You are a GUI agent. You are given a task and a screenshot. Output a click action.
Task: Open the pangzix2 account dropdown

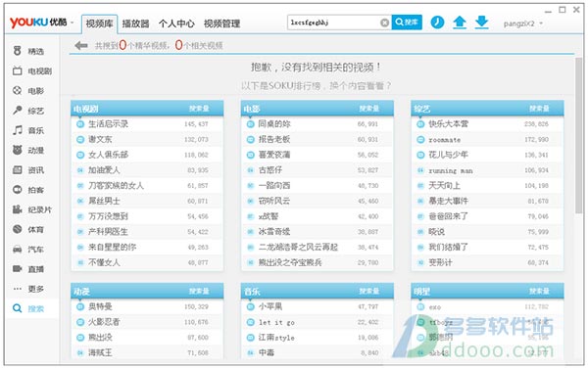click(x=523, y=23)
